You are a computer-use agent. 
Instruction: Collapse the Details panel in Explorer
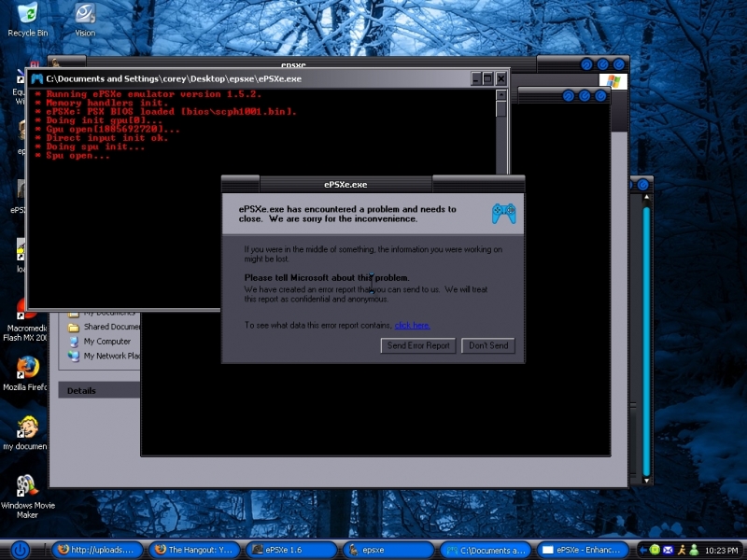tap(100, 390)
